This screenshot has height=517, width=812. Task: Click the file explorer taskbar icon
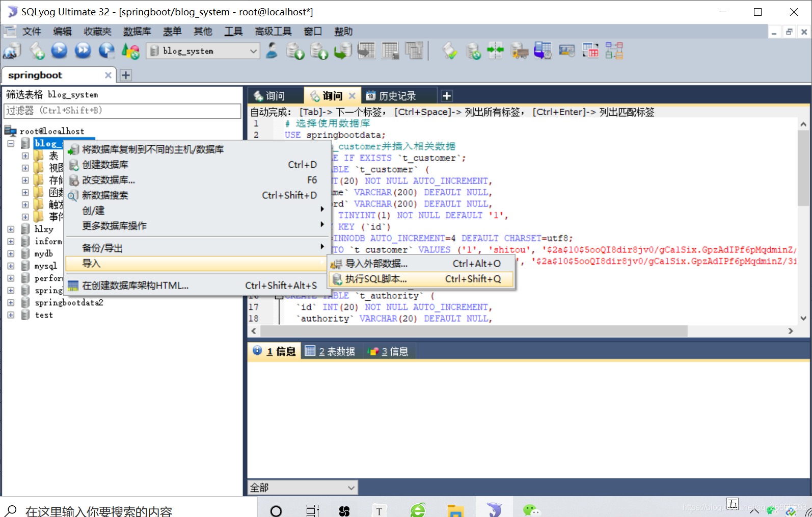[455, 510]
